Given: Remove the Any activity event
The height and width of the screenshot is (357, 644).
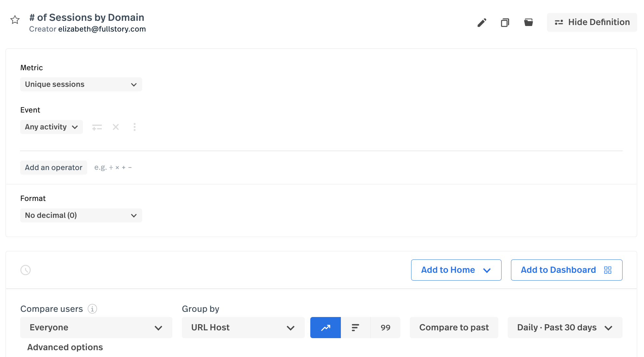Looking at the screenshot, I should pyautogui.click(x=116, y=127).
